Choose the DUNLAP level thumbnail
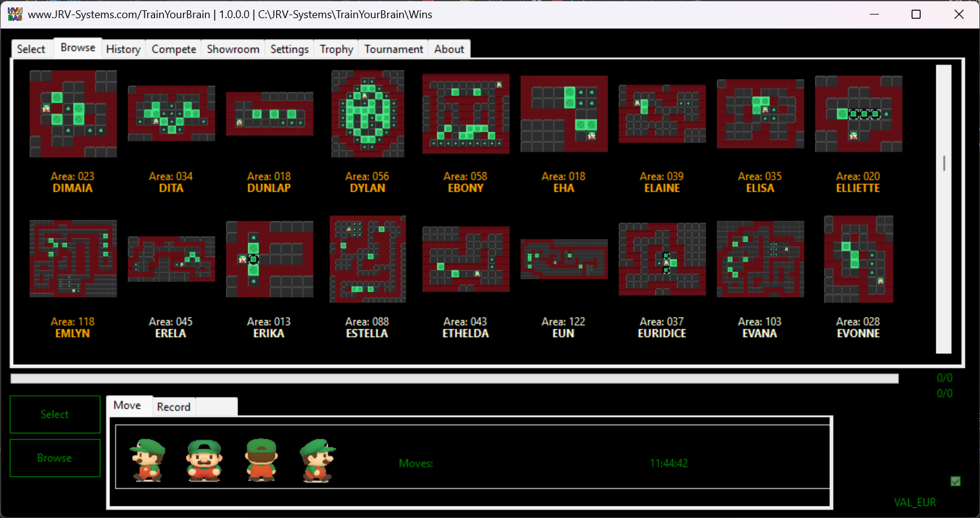 (x=270, y=114)
